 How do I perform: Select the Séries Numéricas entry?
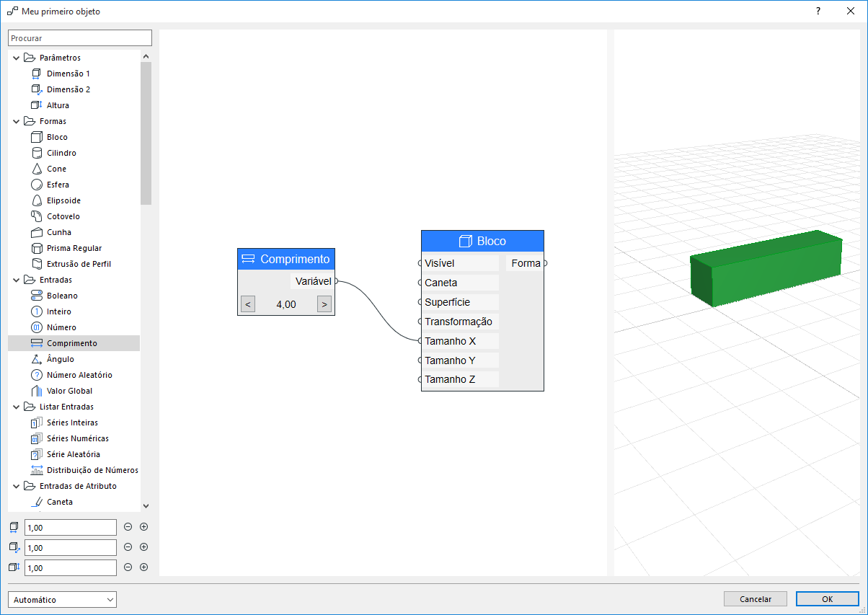tap(78, 438)
